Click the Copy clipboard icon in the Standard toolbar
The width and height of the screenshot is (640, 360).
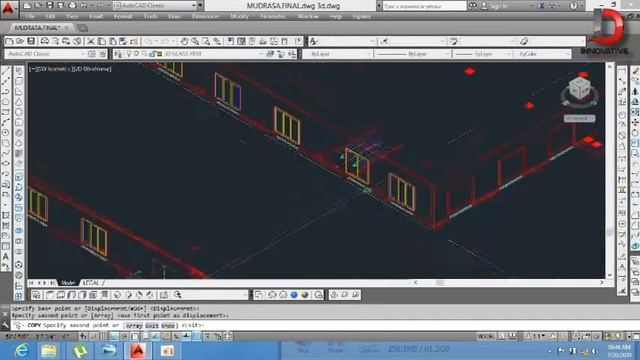[102, 41]
